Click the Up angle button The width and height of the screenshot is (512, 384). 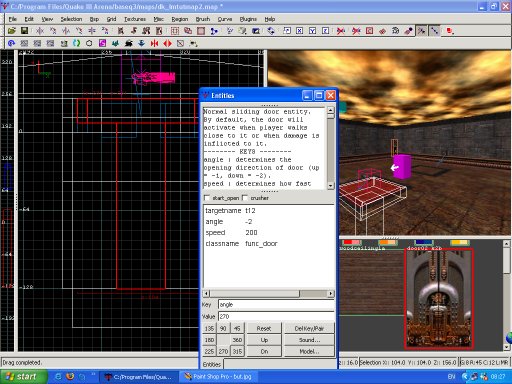264,340
